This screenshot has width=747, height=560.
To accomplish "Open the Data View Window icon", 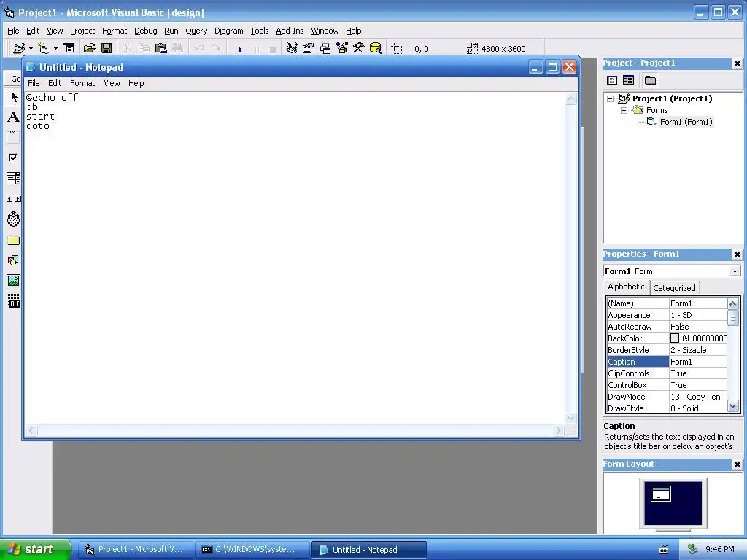I will point(376,49).
